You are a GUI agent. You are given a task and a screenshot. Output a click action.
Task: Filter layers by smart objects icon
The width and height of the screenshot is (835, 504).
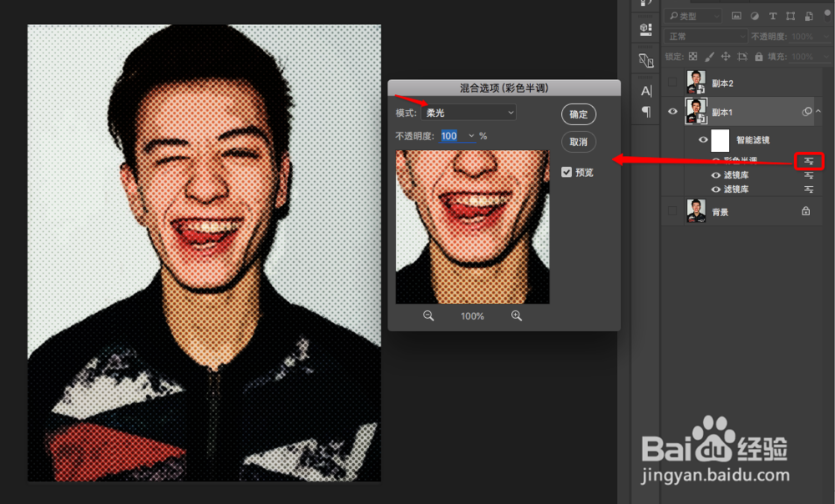click(x=809, y=17)
